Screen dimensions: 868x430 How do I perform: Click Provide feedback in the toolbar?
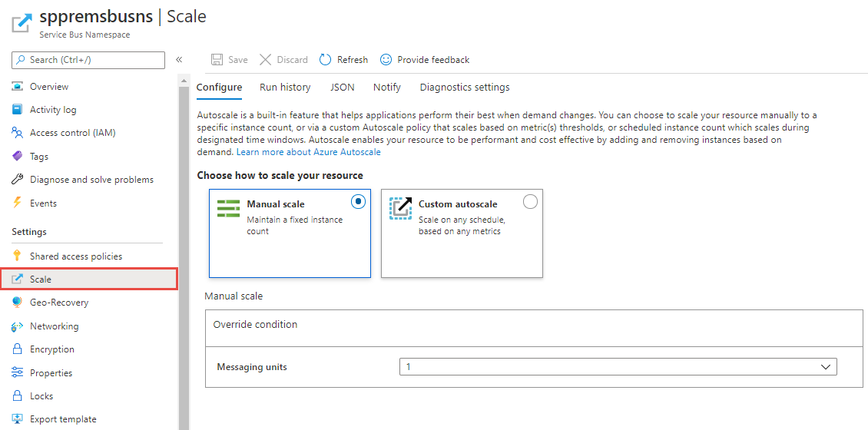[425, 60]
